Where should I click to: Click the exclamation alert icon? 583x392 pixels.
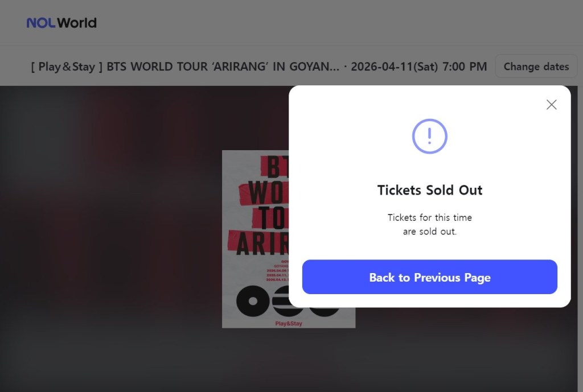click(429, 136)
